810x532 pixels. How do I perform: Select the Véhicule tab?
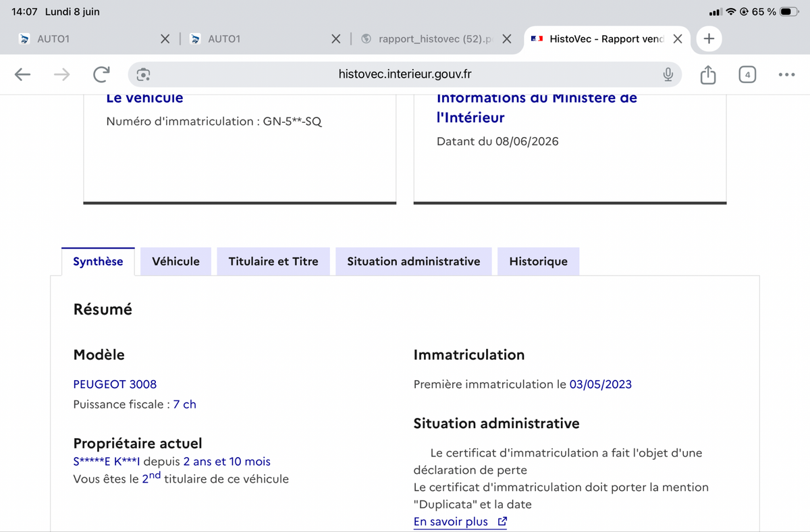175,261
